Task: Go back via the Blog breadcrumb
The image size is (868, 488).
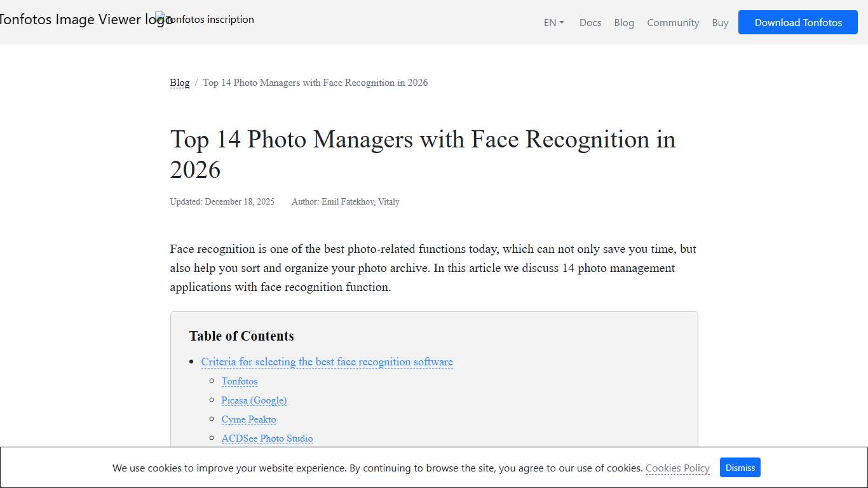Action: (x=180, y=83)
